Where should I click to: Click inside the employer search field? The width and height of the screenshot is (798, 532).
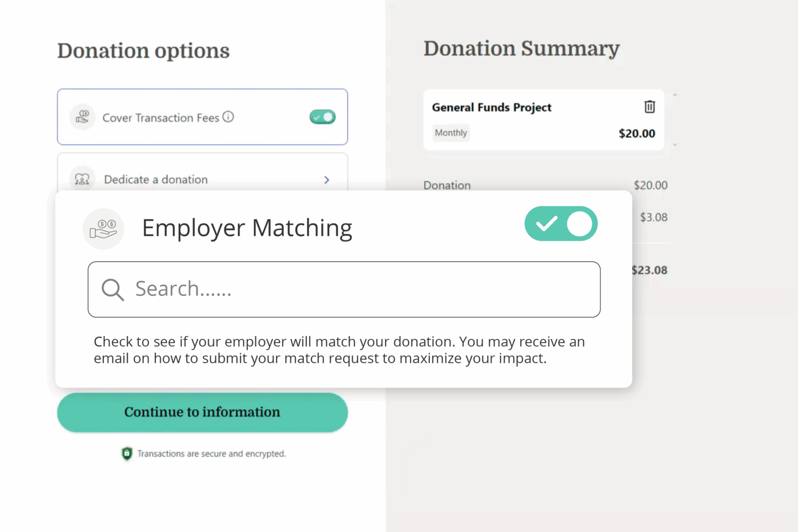344,289
